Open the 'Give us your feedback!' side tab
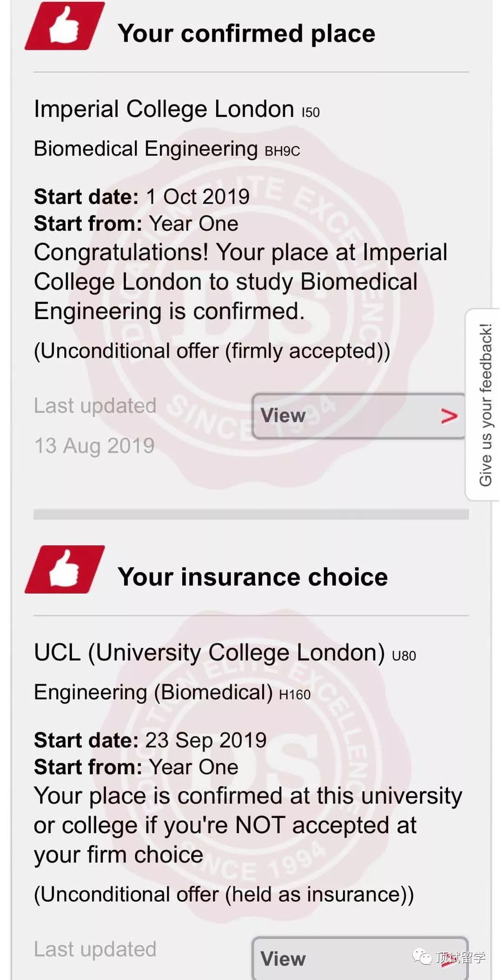 [x=485, y=405]
